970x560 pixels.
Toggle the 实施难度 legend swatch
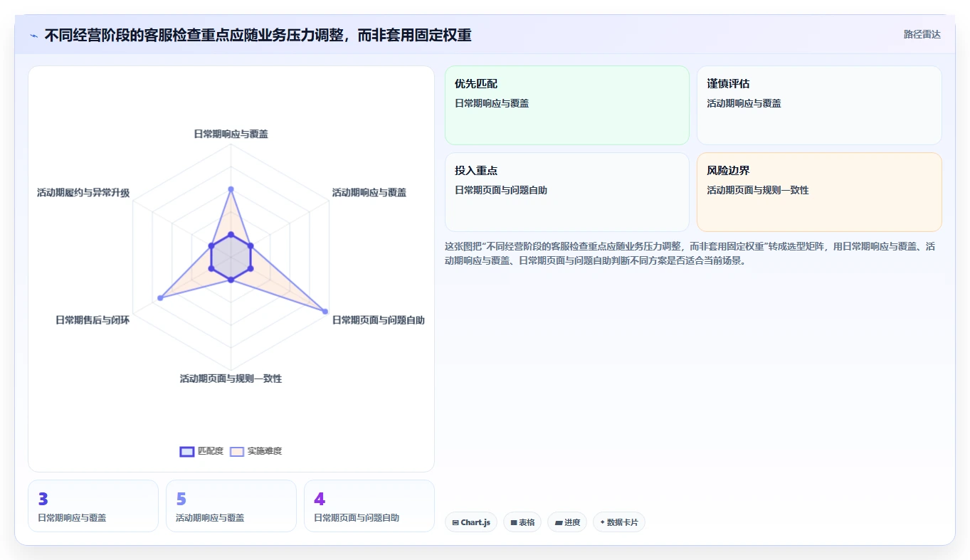pyautogui.click(x=237, y=451)
